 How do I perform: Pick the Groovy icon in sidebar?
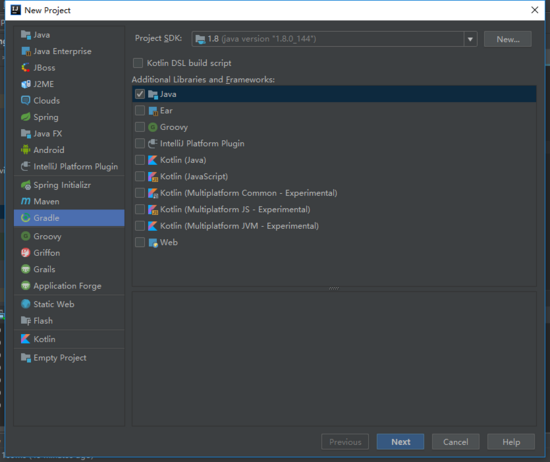point(26,236)
